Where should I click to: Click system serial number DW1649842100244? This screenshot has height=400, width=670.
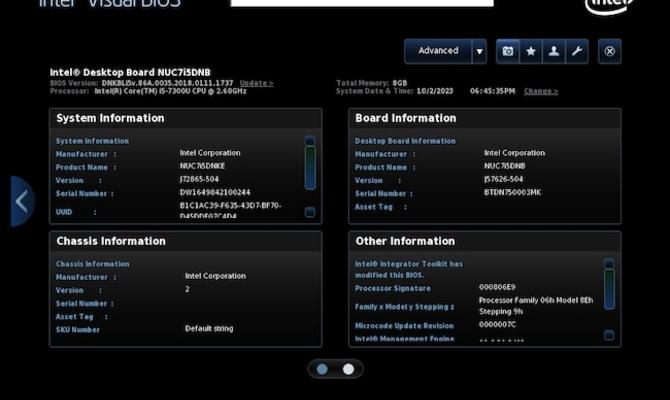pyautogui.click(x=215, y=192)
